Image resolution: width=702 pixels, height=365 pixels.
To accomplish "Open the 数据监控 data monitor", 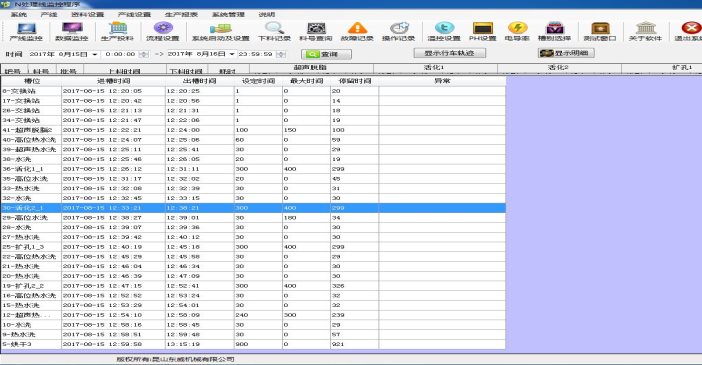I will (x=72, y=32).
